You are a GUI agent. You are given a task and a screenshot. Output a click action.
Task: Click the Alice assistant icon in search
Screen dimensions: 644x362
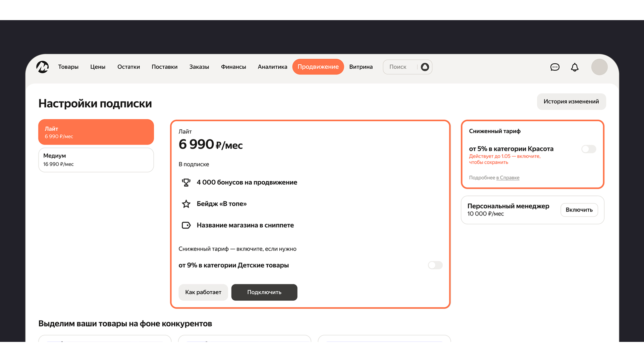(425, 67)
